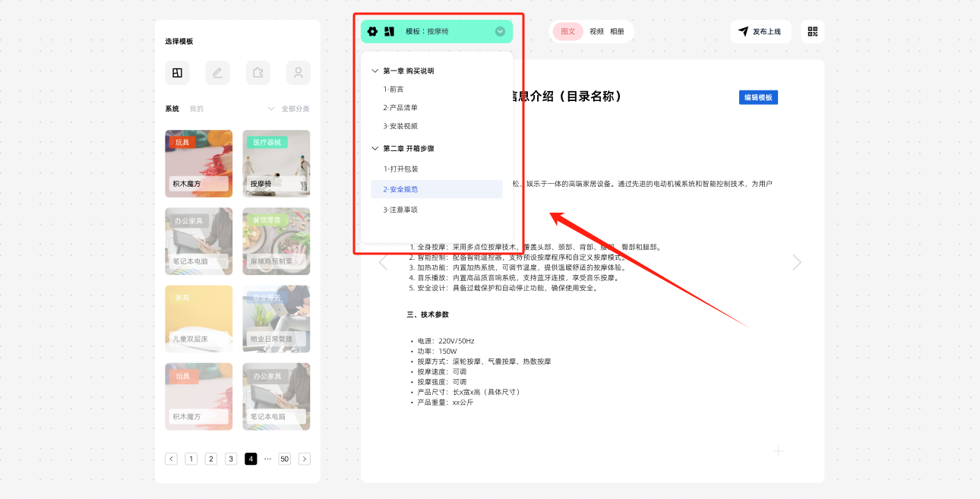Select the 2·产品清单 tree item
Image resolution: width=980 pixels, height=499 pixels.
[400, 108]
